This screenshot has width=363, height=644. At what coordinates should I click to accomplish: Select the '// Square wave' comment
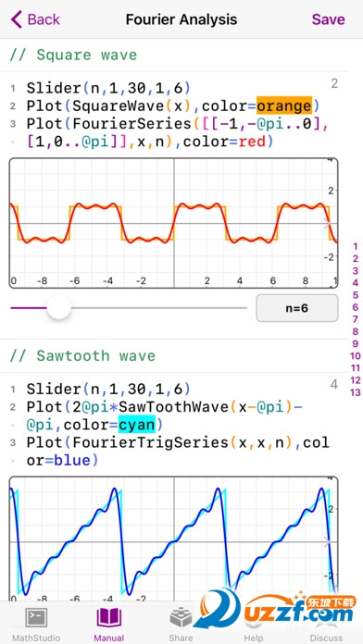pyautogui.click(x=73, y=55)
